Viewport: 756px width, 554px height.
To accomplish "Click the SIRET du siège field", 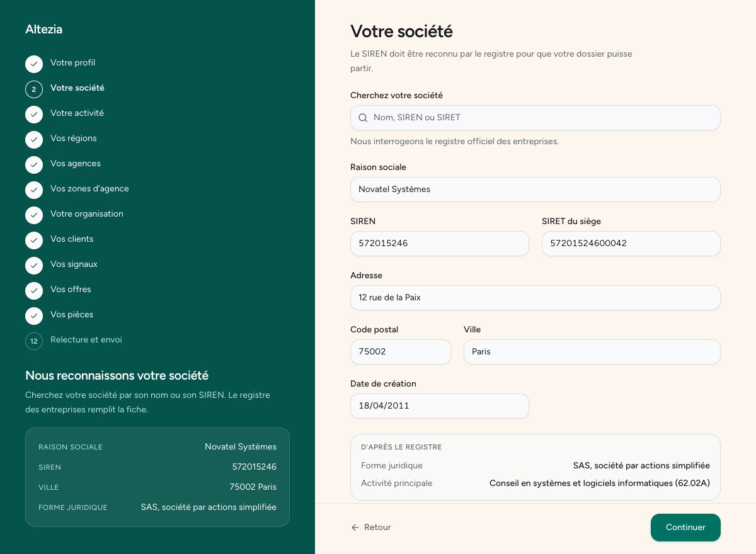I will coord(631,244).
